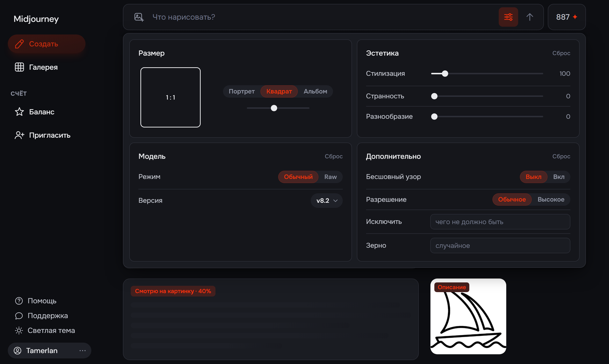Click the chat bubble Поддержка icon

click(x=19, y=316)
